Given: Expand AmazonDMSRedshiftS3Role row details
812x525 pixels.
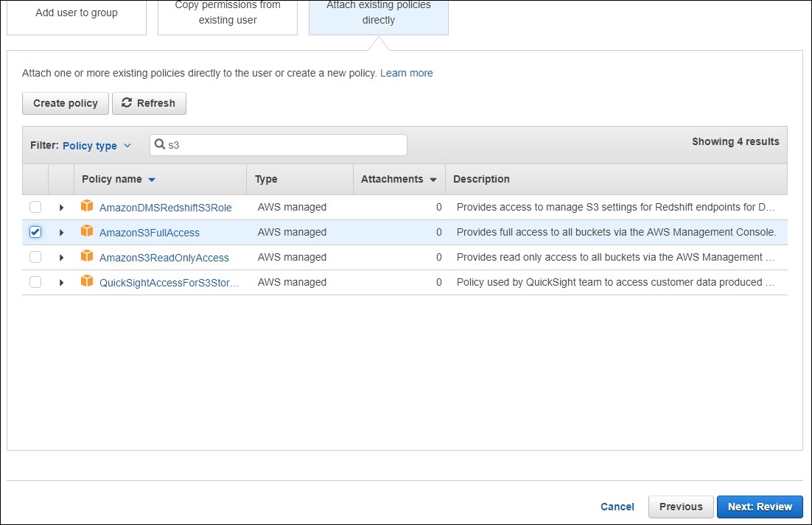Looking at the screenshot, I should click(61, 208).
